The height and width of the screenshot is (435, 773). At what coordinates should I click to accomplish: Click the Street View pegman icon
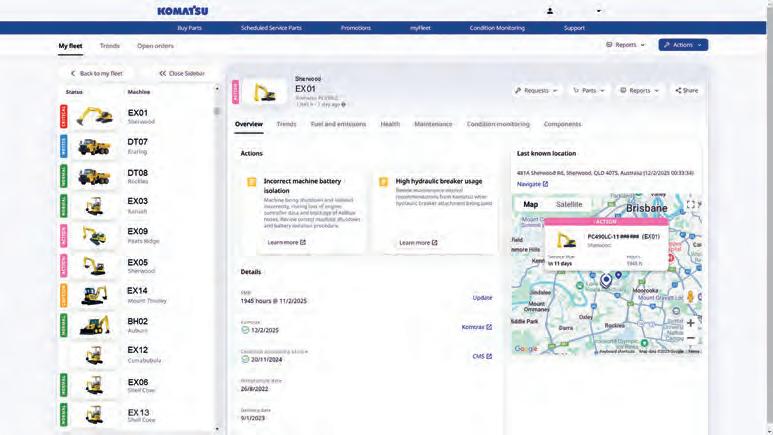pyautogui.click(x=690, y=296)
